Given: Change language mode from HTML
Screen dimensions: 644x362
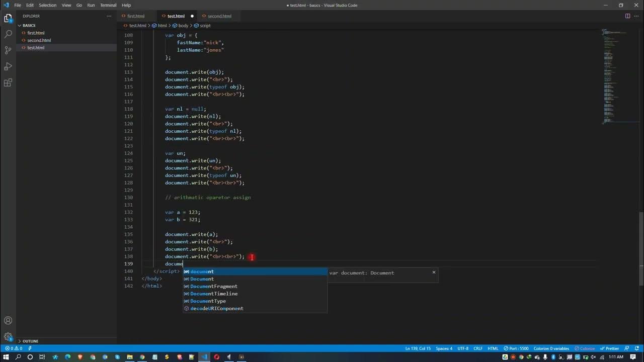Looking at the screenshot, I should 493,348.
